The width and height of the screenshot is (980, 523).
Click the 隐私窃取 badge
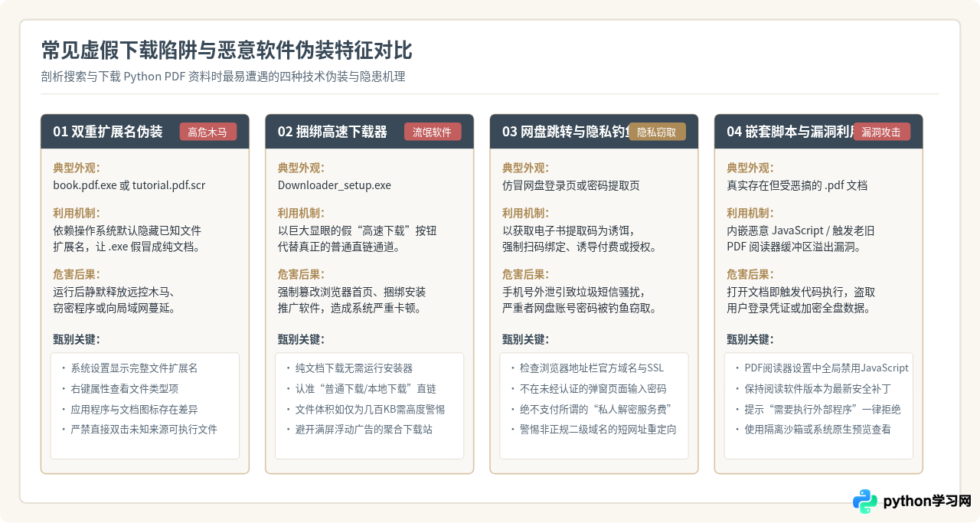(657, 132)
